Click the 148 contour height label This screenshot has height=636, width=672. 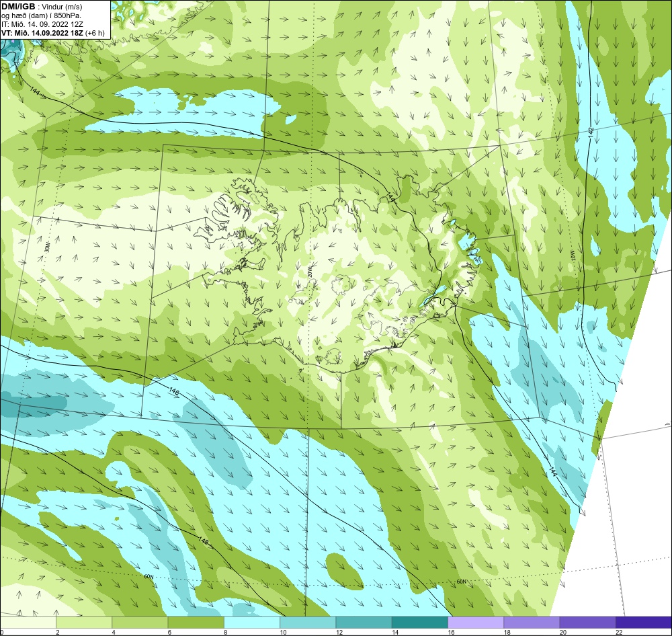coord(203,541)
